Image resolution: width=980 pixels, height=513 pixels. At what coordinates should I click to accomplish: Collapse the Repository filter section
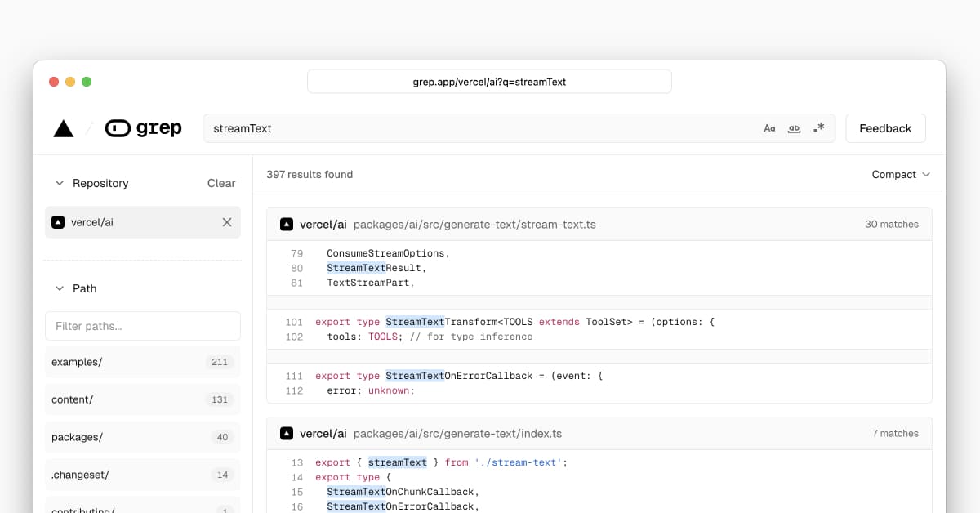coord(60,183)
